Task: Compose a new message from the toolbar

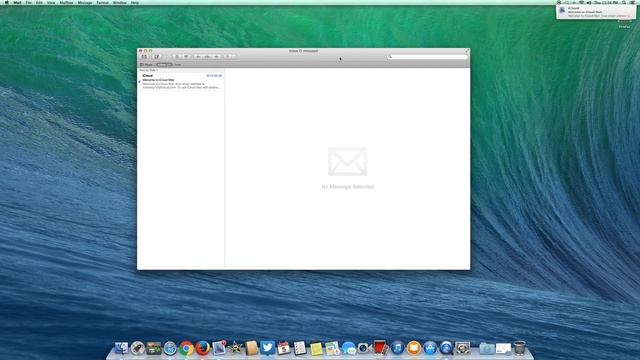Action: point(157,57)
